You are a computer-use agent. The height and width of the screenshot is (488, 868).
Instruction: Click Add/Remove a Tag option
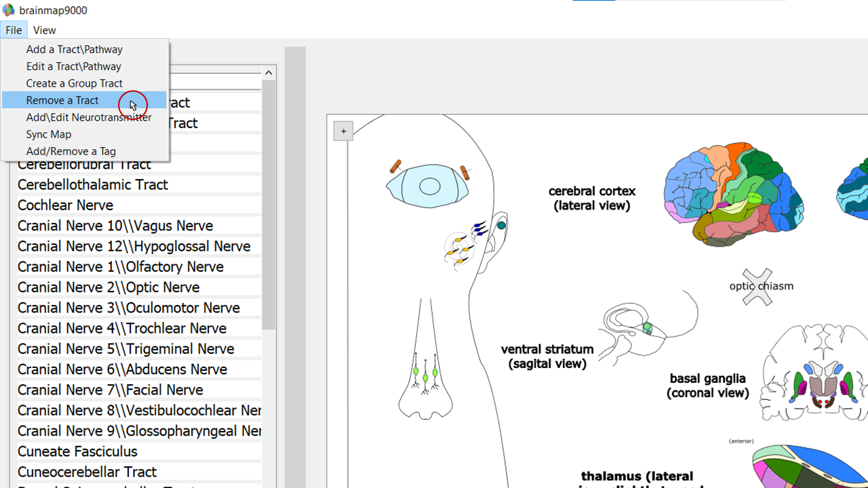pyautogui.click(x=71, y=151)
